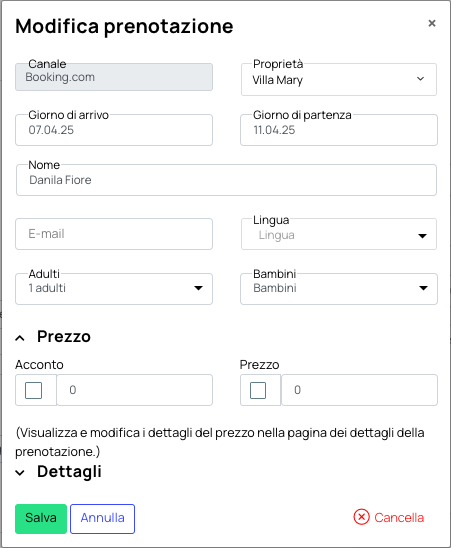Viewport: 451px width, 548px height.
Task: Select the Giorno di arrivo date field
Action: pos(114,130)
